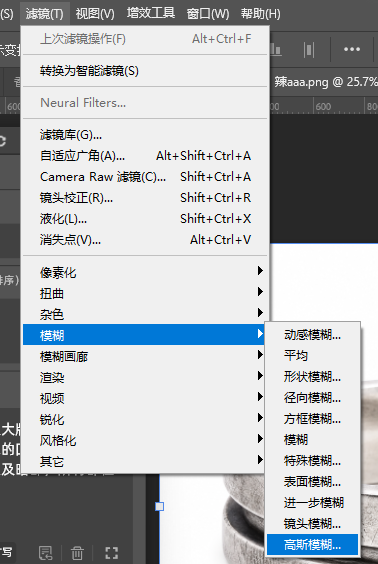Select 径向模糊... radial blur
378x564 pixels.
[313, 397]
